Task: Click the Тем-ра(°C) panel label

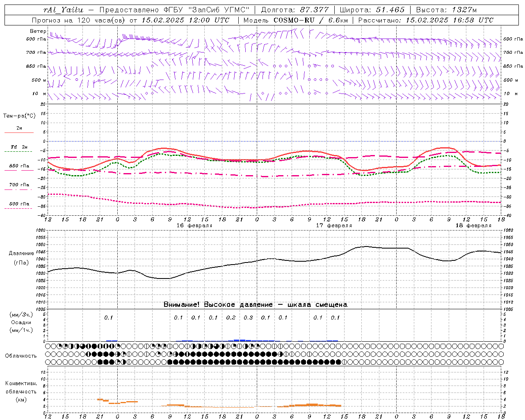Action: pyautogui.click(x=19, y=116)
